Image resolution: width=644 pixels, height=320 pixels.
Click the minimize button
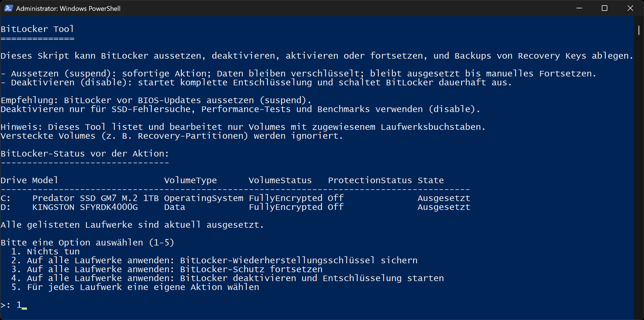pos(579,8)
